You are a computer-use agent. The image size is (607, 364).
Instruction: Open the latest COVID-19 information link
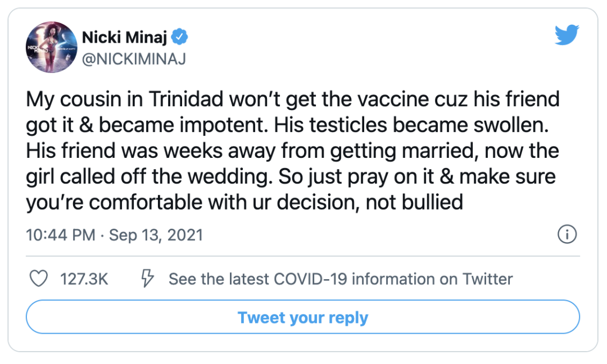pos(341,279)
